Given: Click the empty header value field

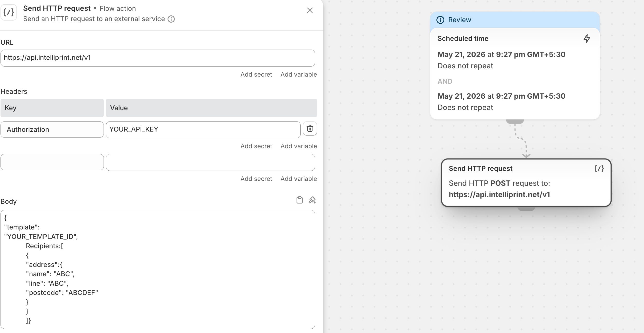Looking at the screenshot, I should (210, 162).
